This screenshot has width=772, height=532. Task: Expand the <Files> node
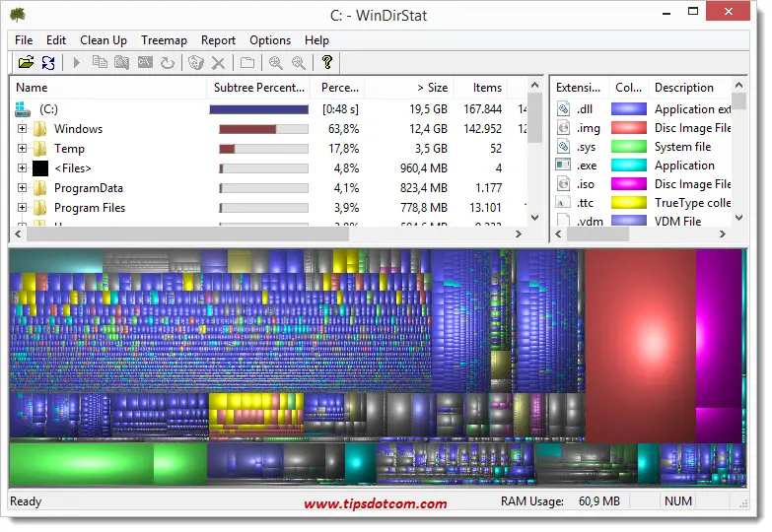click(22, 168)
